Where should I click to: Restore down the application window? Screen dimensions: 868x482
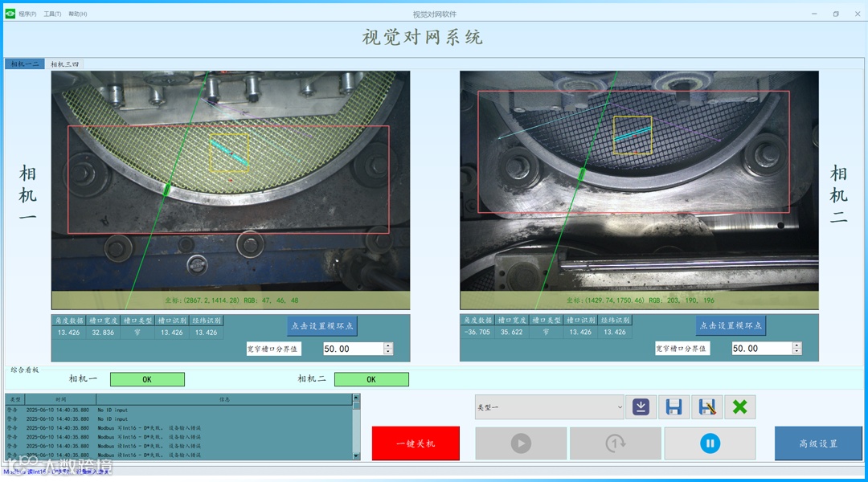(x=836, y=14)
